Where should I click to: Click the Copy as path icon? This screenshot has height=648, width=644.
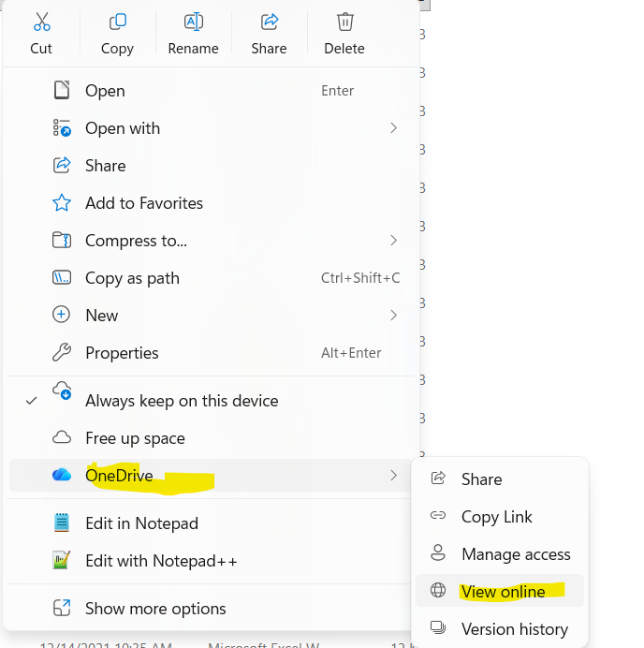click(x=62, y=278)
